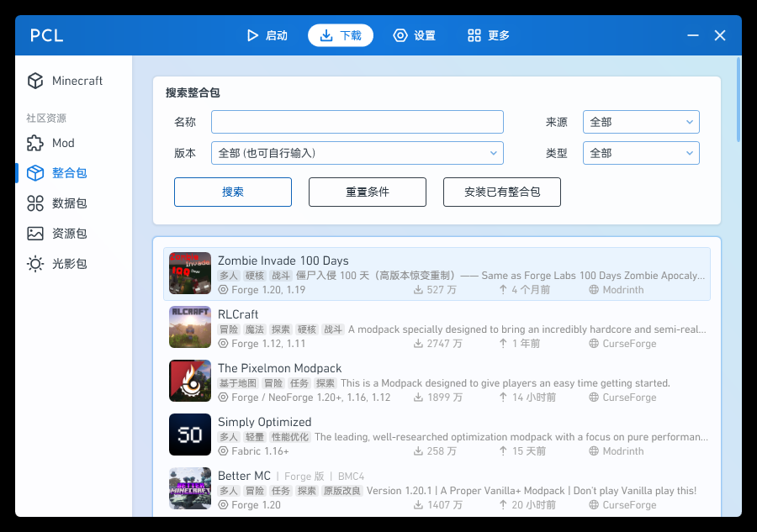Click the 资源包 picture icon
The width and height of the screenshot is (757, 532).
[35, 234]
